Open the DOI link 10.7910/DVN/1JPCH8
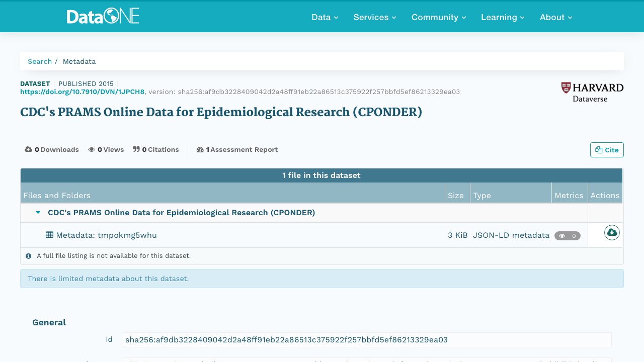Viewport: 644px width, 362px height. (83, 92)
